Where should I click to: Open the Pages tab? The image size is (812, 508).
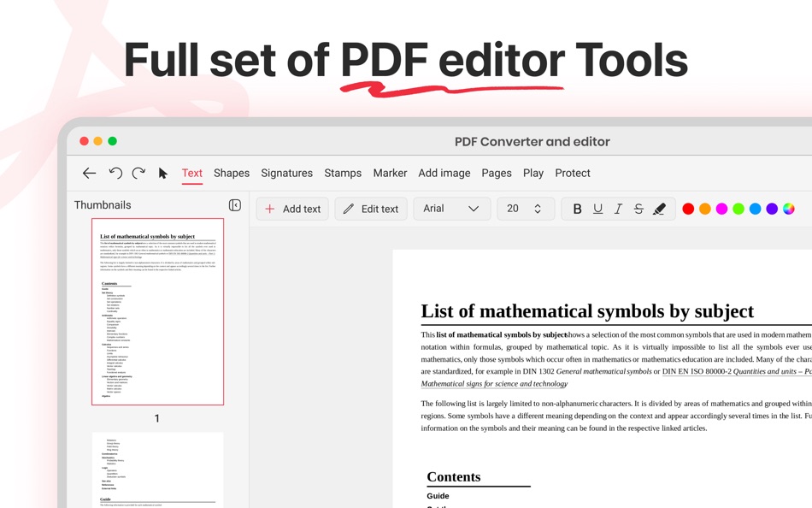497,173
